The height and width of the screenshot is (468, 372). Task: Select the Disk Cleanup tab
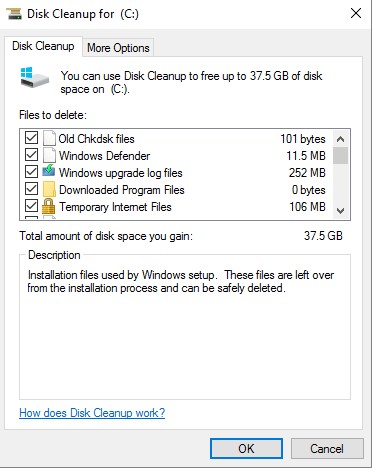[43, 46]
